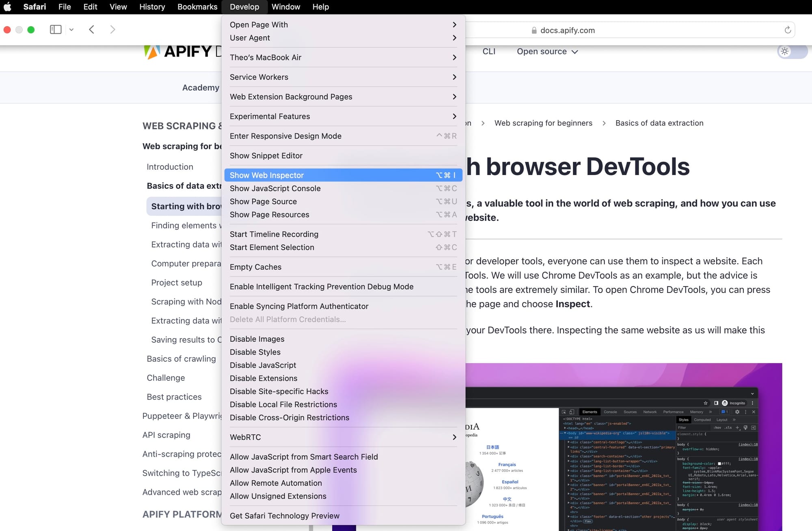Open the User Agent submenu
Viewport: 812px width, 531px height.
(x=250, y=38)
